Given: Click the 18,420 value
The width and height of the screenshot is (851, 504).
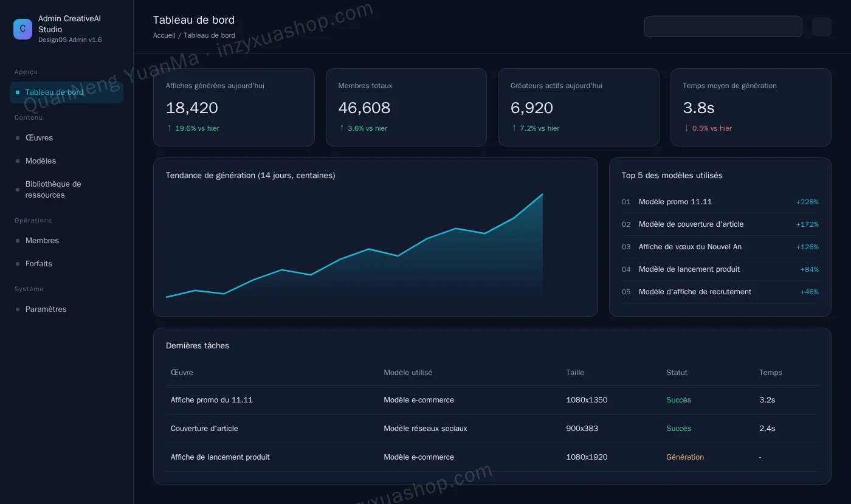Looking at the screenshot, I should [x=192, y=108].
